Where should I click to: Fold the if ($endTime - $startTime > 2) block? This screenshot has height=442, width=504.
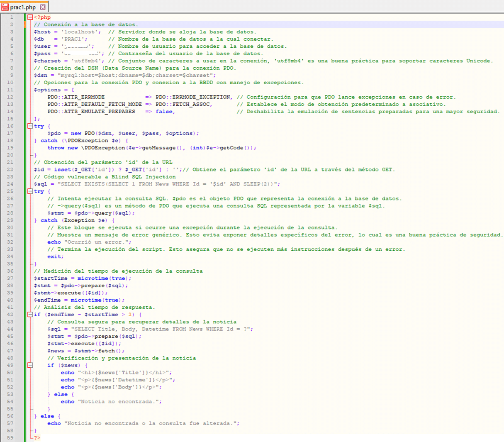(30, 315)
